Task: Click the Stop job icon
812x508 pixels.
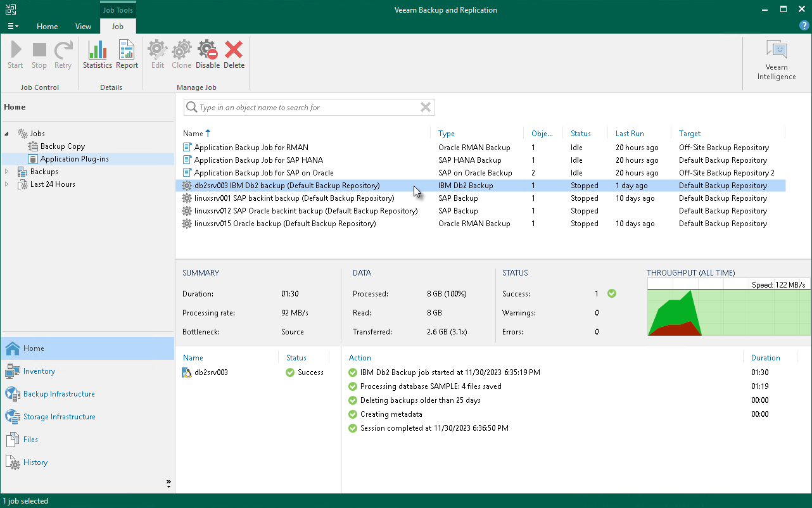Action: point(39,54)
